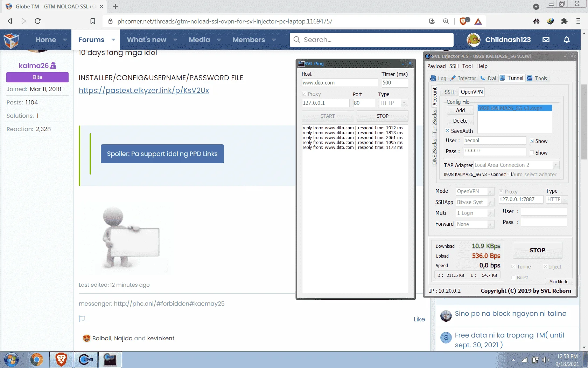Screen dimensions: 588x368
Task: Open the TAP Adapter dropdown
Action: point(555,165)
